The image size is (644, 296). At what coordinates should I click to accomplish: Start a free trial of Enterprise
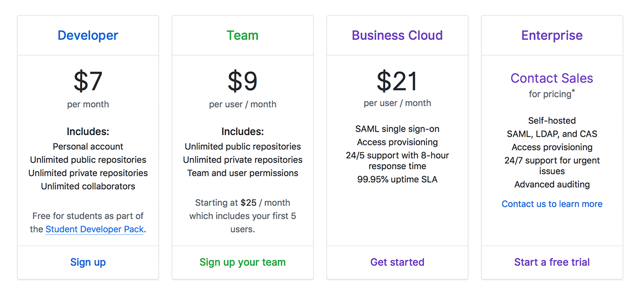pos(552,262)
